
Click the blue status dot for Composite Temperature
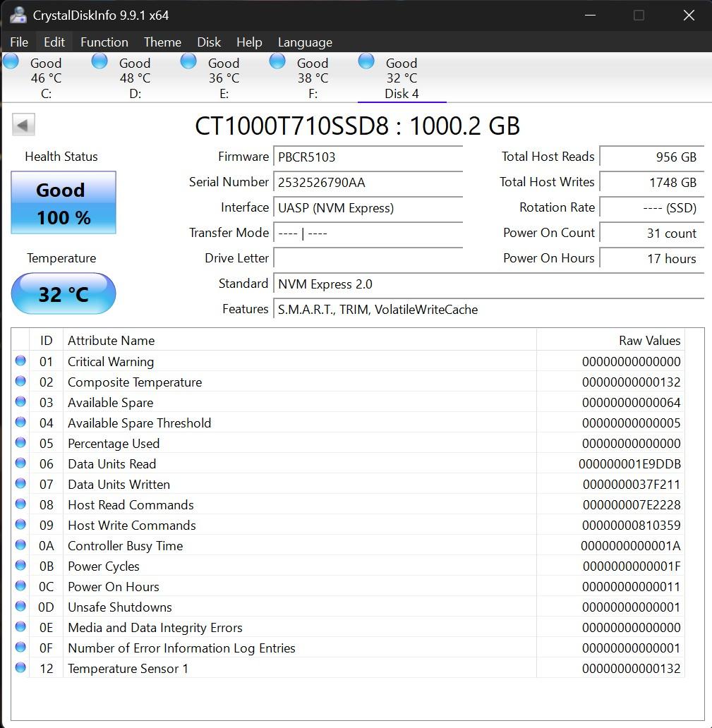tap(20, 381)
